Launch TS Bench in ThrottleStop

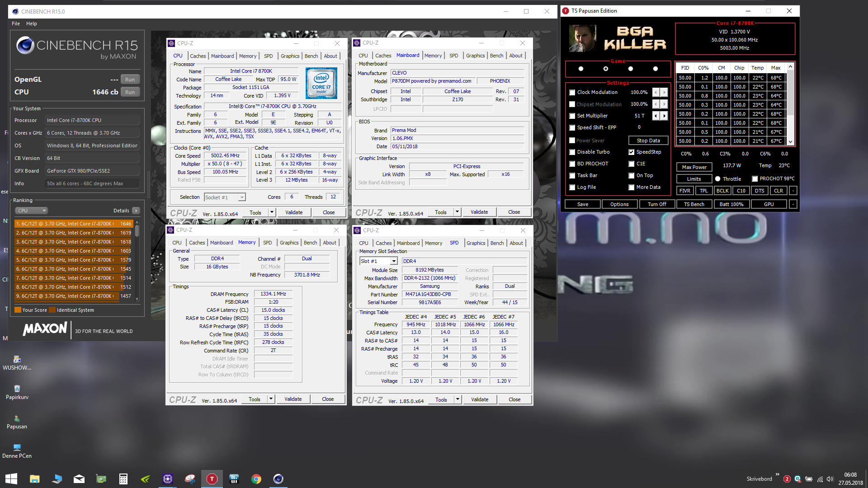(x=694, y=204)
